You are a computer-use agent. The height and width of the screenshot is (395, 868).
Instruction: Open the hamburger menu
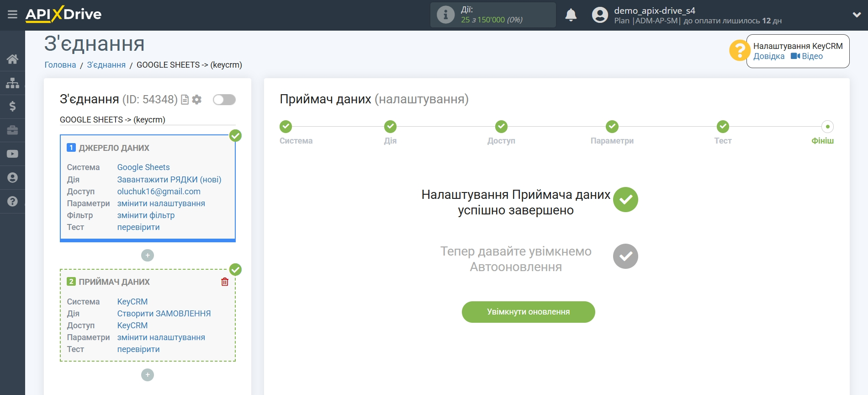12,15
